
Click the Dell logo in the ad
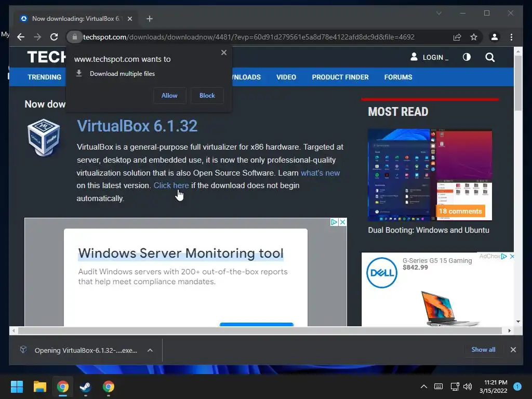tap(382, 273)
